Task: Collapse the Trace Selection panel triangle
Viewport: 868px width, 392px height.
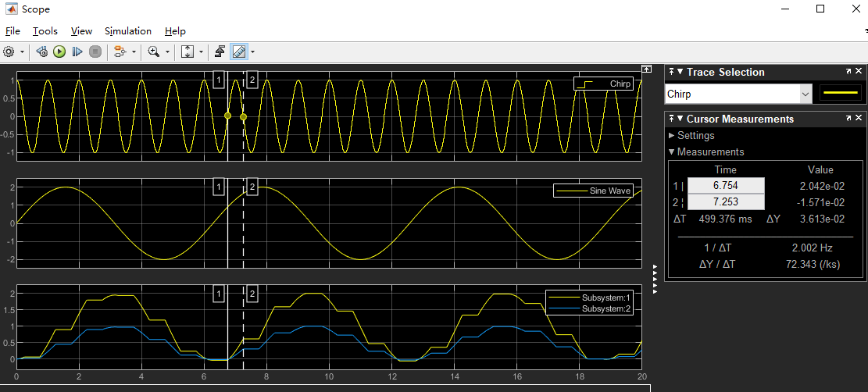Action: pyautogui.click(x=680, y=72)
